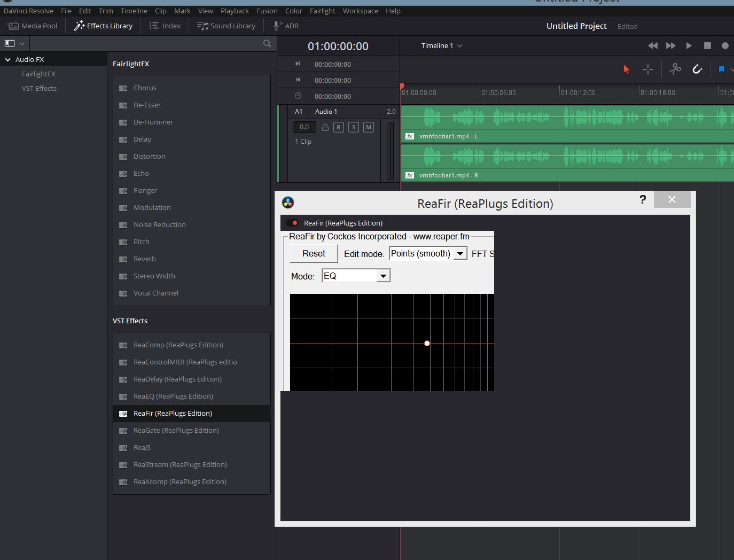Select the pointer selection tool
734x560 pixels.
tap(627, 69)
